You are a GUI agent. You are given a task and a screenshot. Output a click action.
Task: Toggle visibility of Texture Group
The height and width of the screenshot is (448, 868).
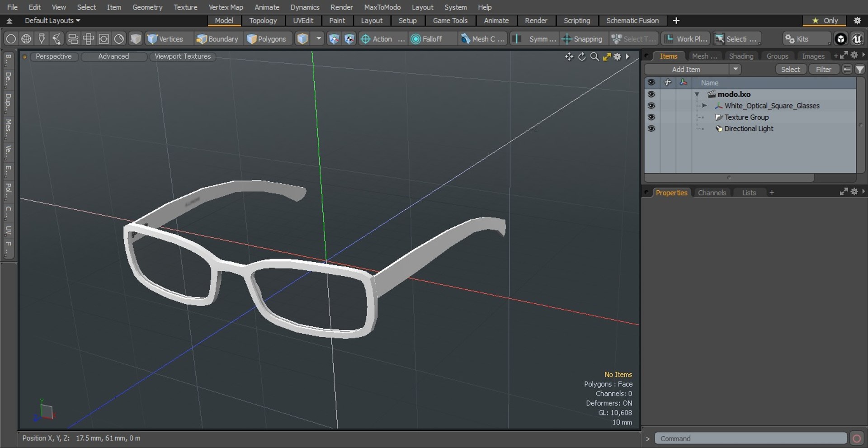(x=651, y=117)
